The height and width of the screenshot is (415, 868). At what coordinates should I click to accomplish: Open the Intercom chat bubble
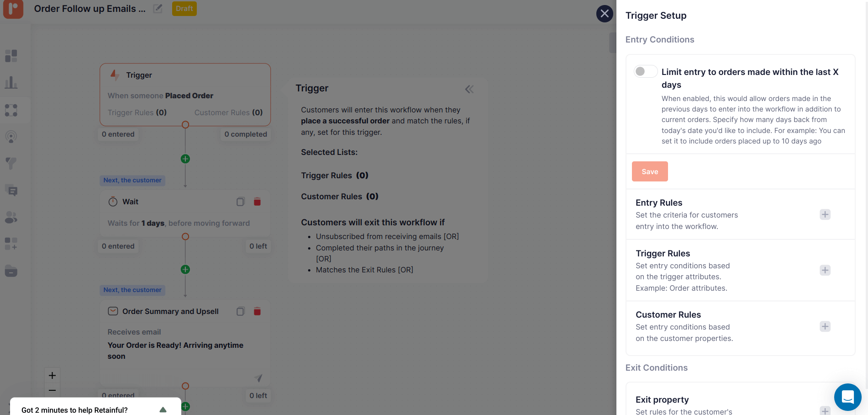(x=847, y=397)
